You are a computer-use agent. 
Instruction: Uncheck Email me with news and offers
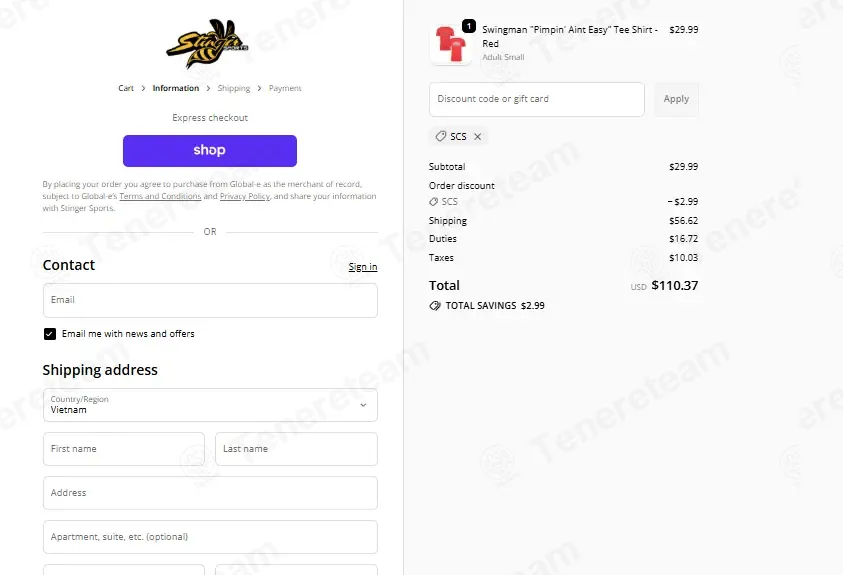tap(49, 334)
